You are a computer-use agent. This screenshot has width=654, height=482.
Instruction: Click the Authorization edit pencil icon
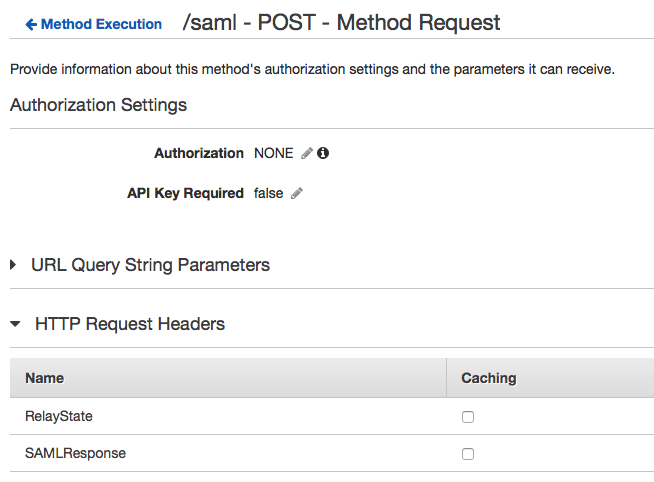[307, 154]
